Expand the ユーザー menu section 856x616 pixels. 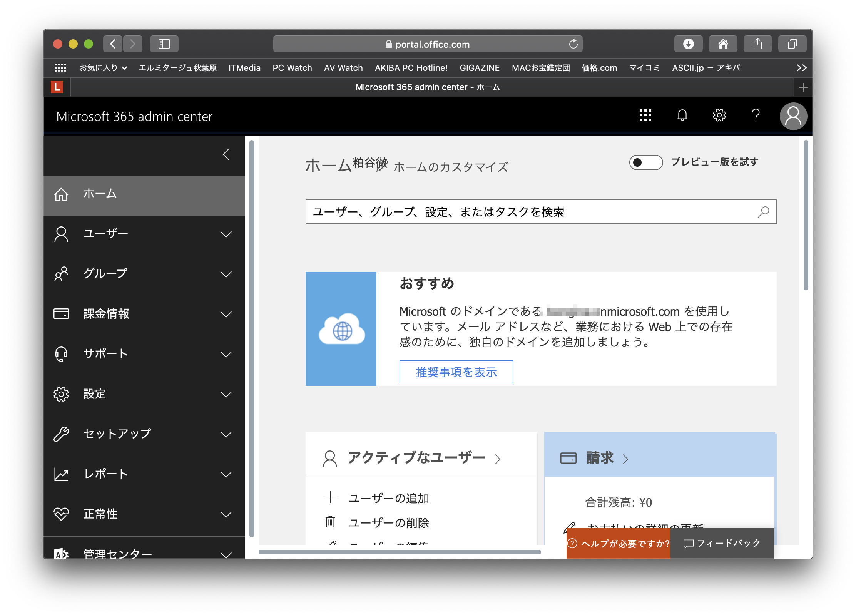coord(226,234)
